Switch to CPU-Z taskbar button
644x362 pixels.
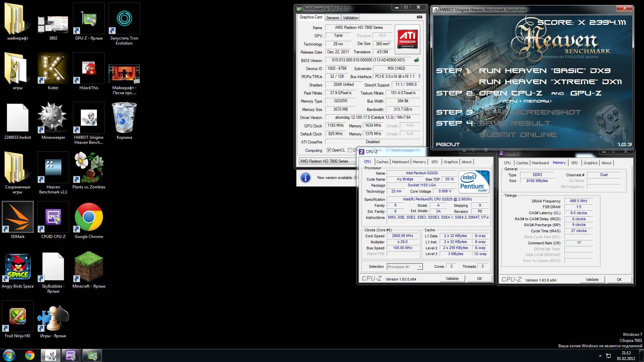click(x=71, y=355)
